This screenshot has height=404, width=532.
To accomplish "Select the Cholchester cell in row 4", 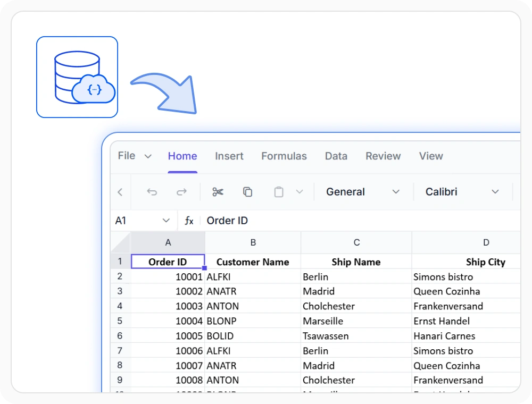I will (x=356, y=306).
